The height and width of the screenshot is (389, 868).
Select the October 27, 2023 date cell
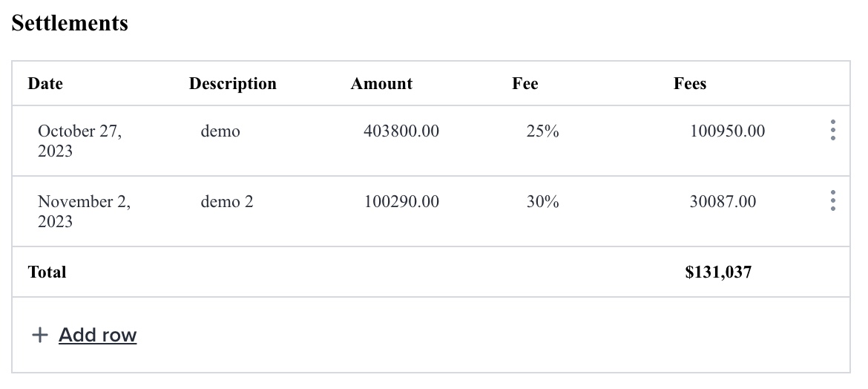[79, 141]
